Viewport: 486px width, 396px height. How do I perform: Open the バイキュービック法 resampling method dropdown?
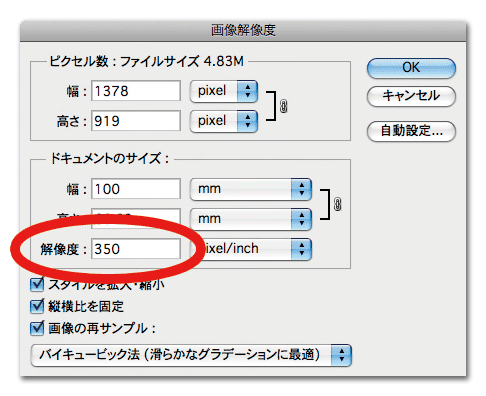(x=191, y=355)
